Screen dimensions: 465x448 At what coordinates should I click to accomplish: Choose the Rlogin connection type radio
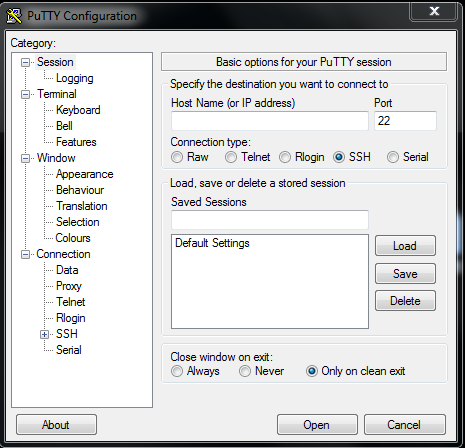point(285,157)
